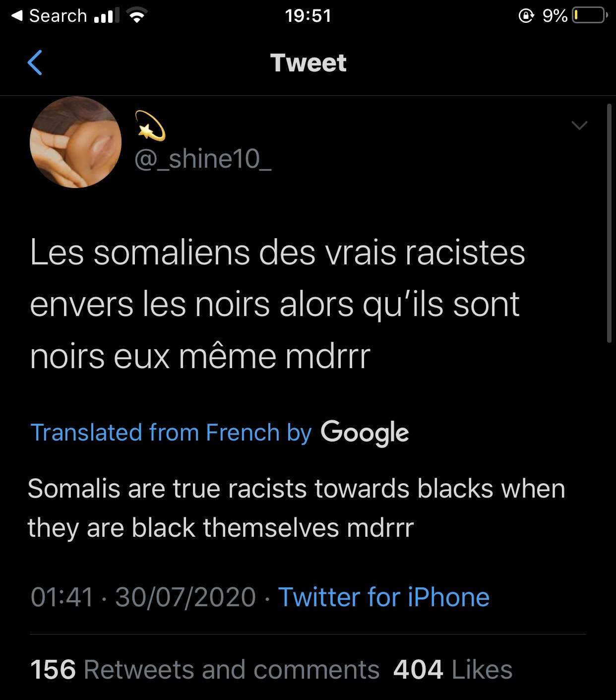Viewport: 616px width, 700px height.
Task: Tap the rotation lock icon
Action: [x=526, y=16]
